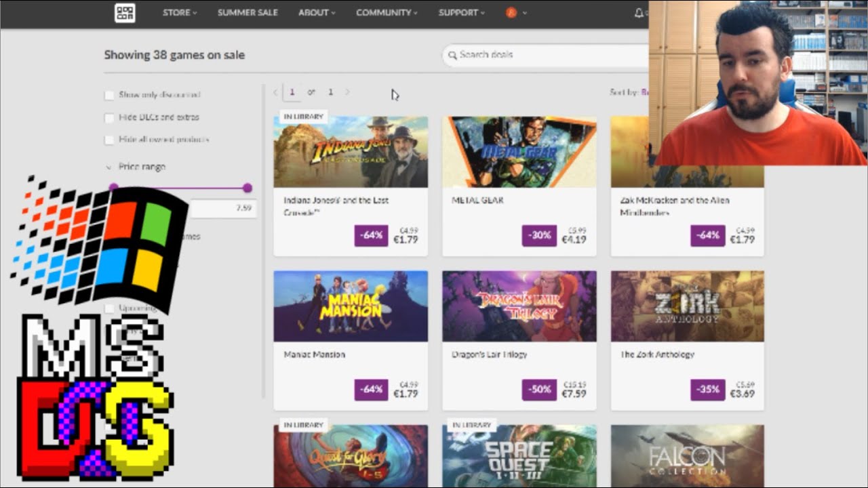Screen dimensions: 868x488
Task: Click the magnifier icon in the search box
Action: coord(451,55)
